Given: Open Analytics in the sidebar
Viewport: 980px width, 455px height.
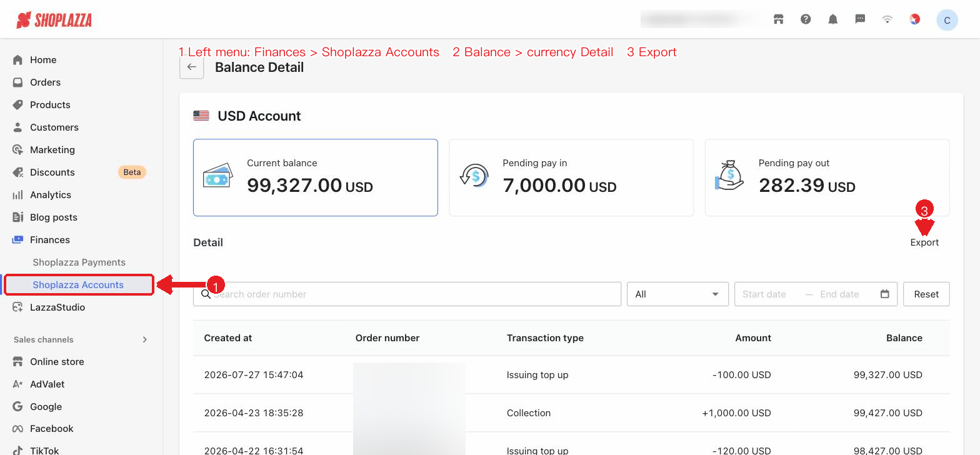Looking at the screenshot, I should tap(51, 195).
